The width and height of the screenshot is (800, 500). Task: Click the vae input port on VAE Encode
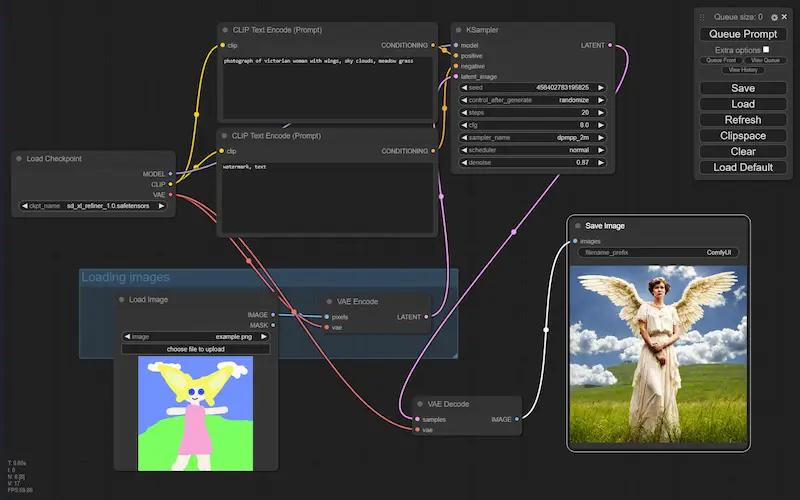(327, 327)
